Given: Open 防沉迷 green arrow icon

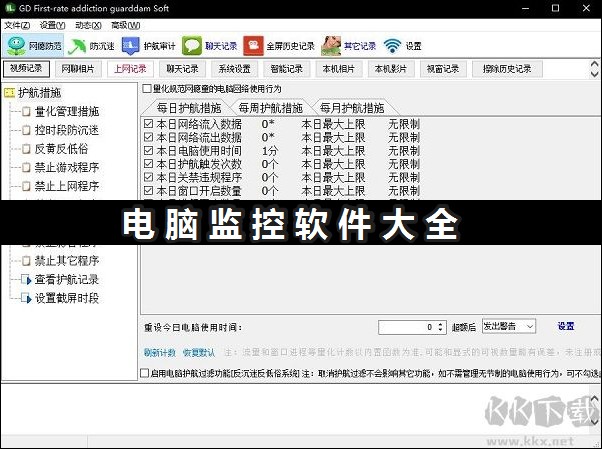Looking at the screenshot, I should [x=77, y=46].
